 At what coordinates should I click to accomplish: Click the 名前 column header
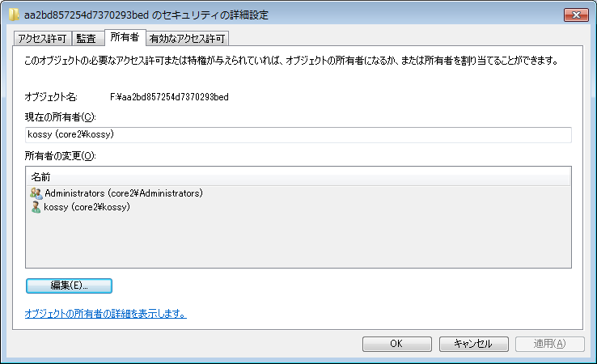point(298,176)
